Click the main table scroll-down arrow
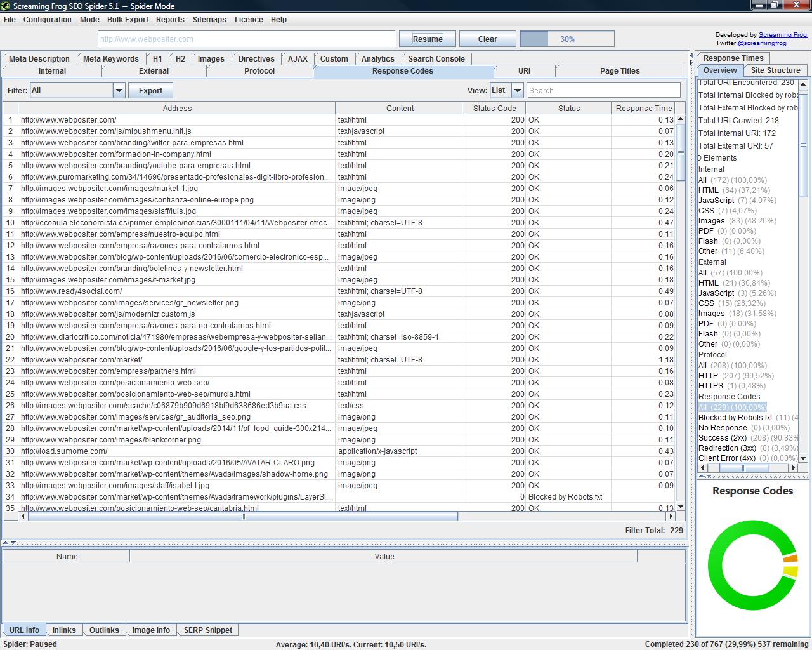Image resolution: width=812 pixels, height=650 pixels. click(681, 507)
